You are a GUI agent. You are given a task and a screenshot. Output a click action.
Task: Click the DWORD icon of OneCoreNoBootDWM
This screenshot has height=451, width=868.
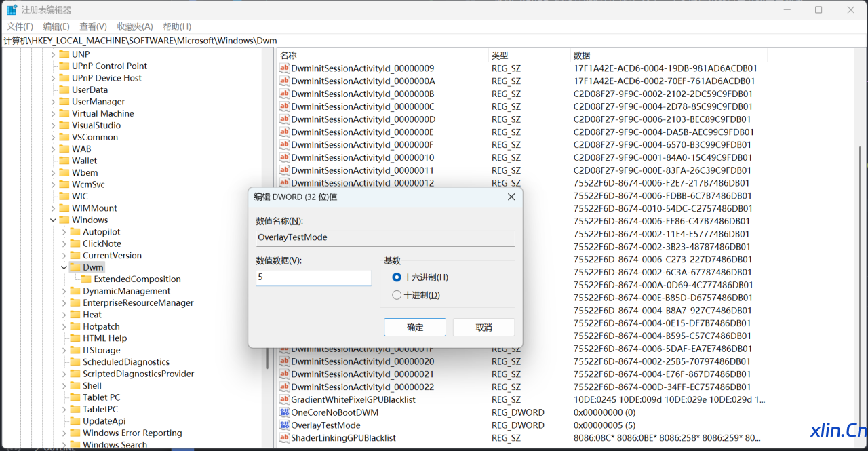point(285,412)
